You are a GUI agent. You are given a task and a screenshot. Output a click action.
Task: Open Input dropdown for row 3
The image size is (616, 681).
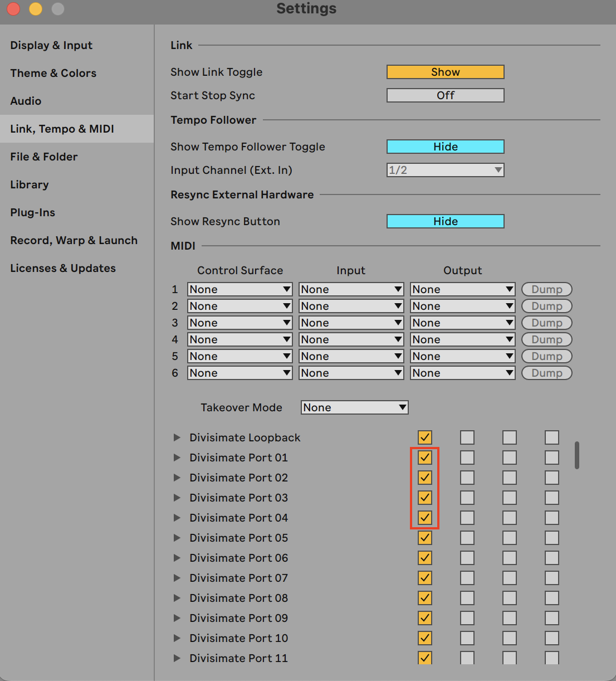351,323
